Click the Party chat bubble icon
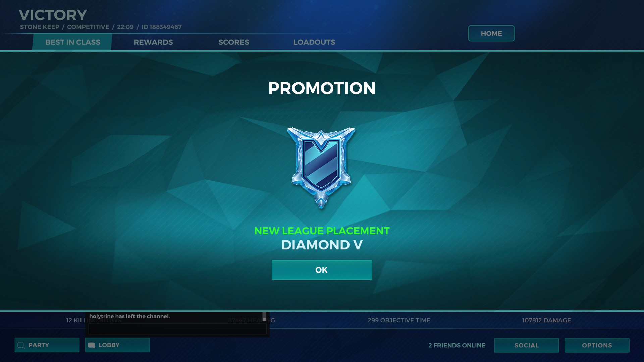 [21, 345]
